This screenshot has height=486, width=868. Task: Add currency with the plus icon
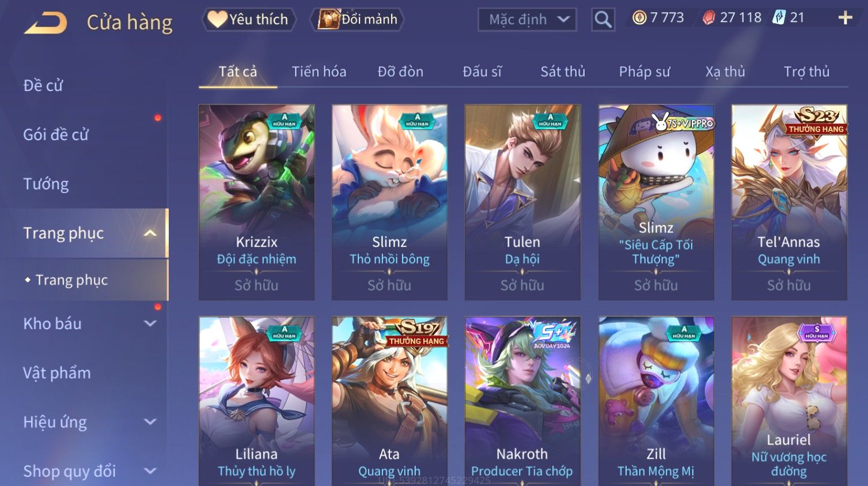pyautogui.click(x=845, y=18)
